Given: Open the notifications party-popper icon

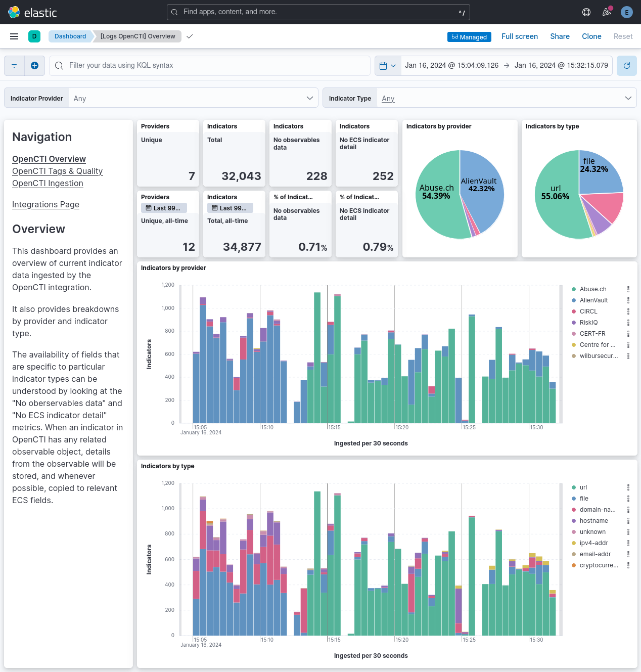Looking at the screenshot, I should (606, 12).
